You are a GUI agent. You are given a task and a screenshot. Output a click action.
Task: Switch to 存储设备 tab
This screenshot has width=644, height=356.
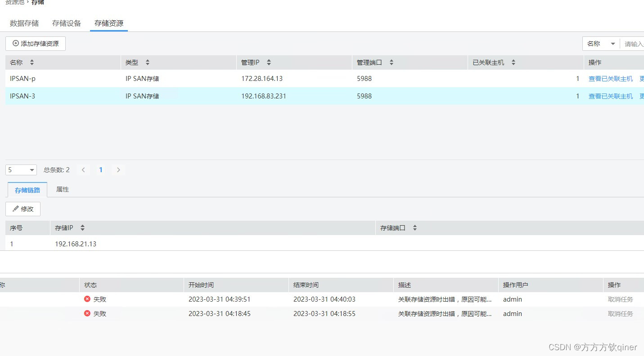pos(67,23)
